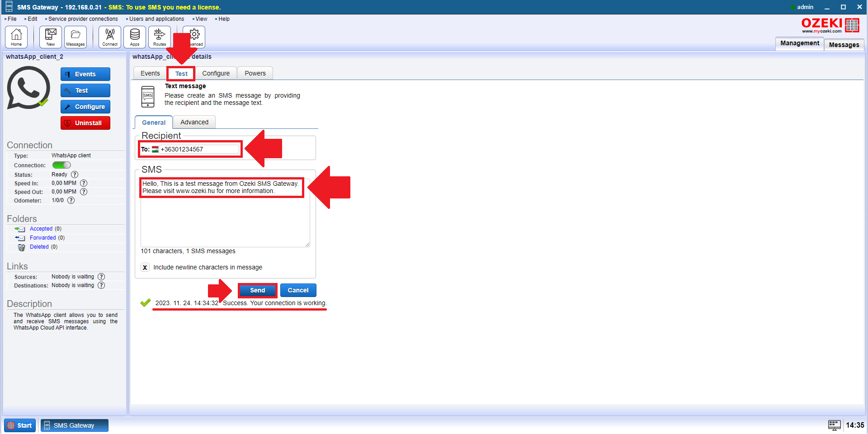Click the blue Test sidebar button
This screenshot has width=868, height=434.
click(85, 90)
